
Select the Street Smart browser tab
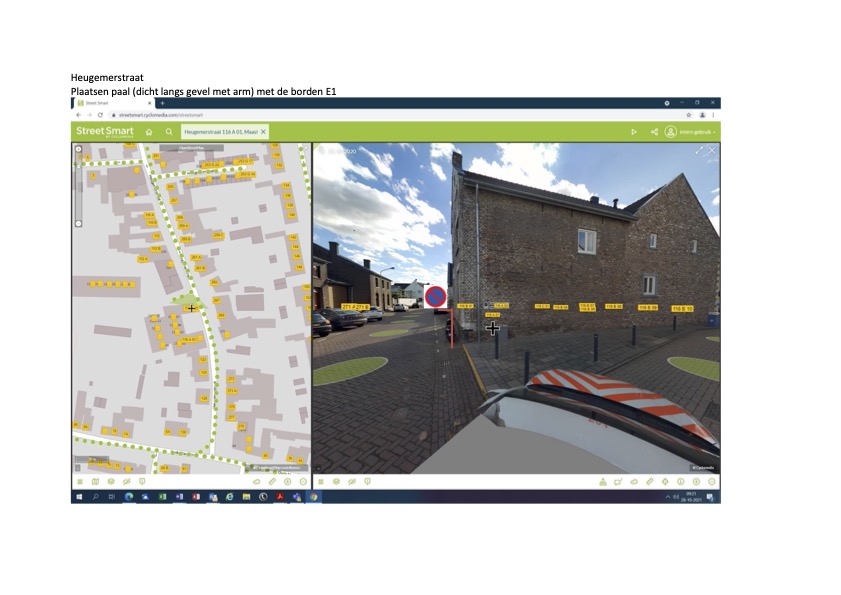coord(110,103)
